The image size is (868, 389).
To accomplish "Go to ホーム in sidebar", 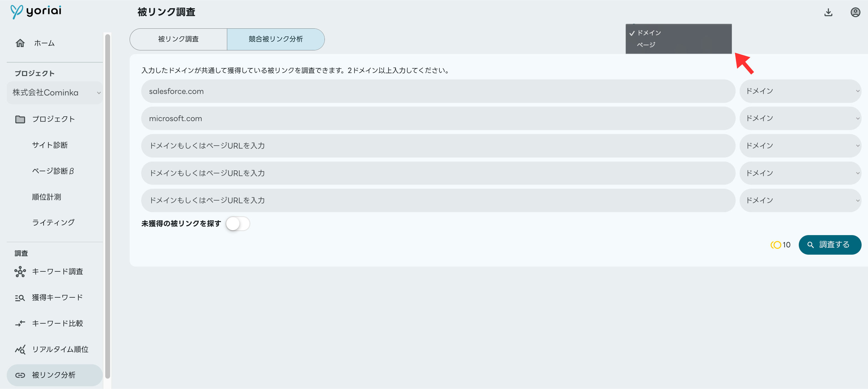I will (x=44, y=43).
